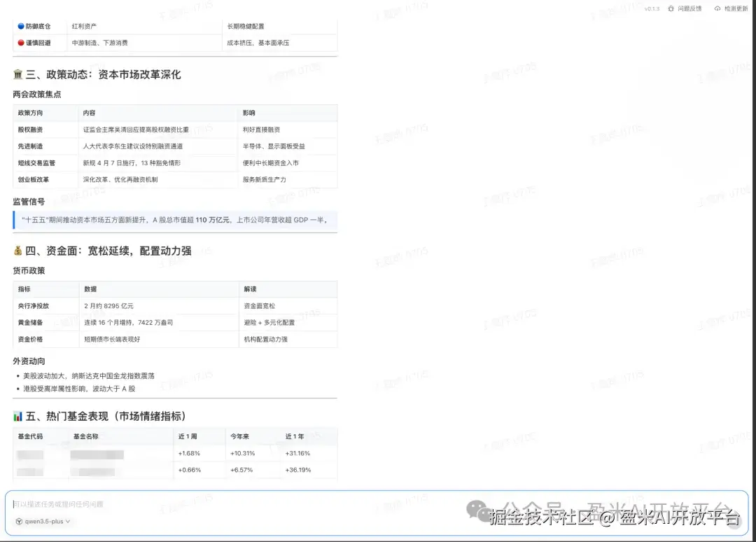The height and width of the screenshot is (542, 756).
Task: Click the bank icon on 三、政策动态 heading
Action: tap(17, 74)
